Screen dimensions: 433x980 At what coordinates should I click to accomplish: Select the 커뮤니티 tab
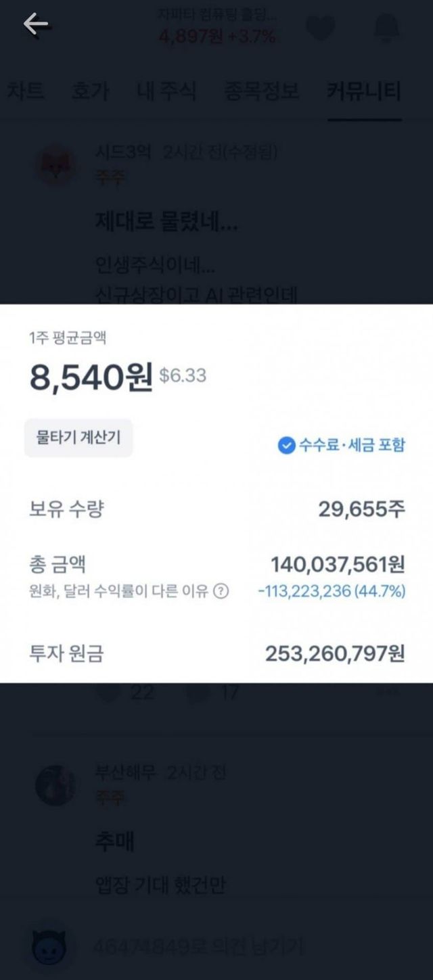(x=363, y=91)
